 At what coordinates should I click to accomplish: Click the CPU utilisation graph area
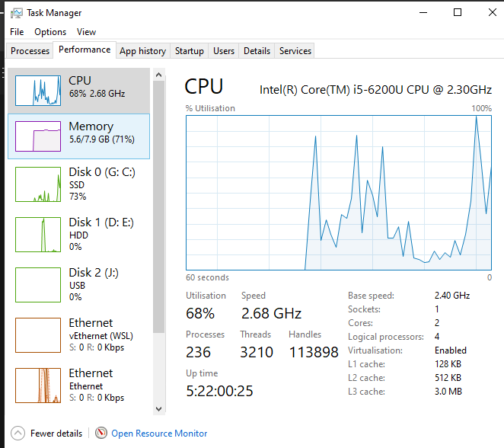(339, 193)
